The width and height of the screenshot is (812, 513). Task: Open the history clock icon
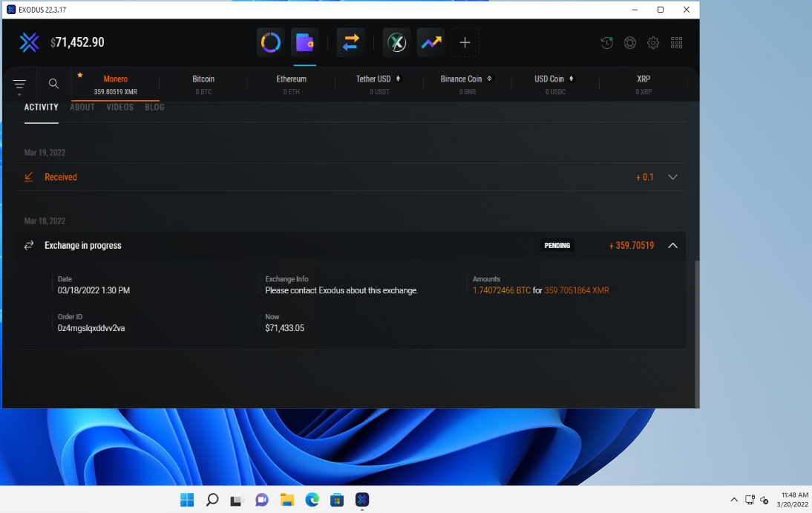[606, 42]
